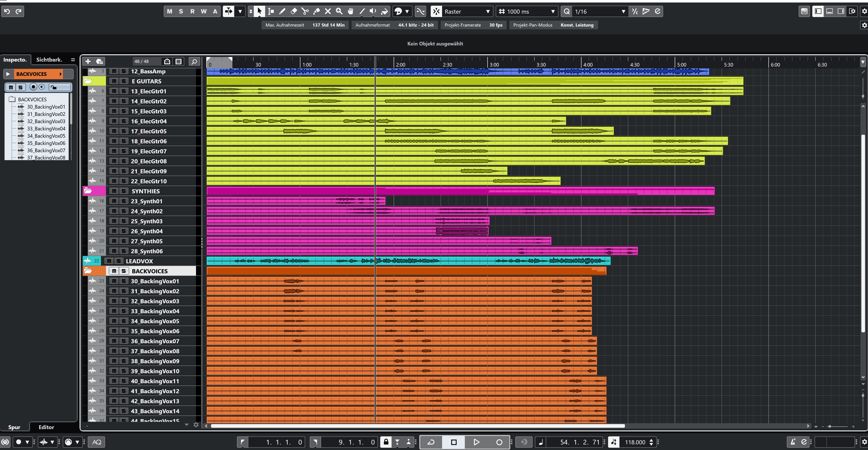Click the Quantize Q icon

coord(567,11)
